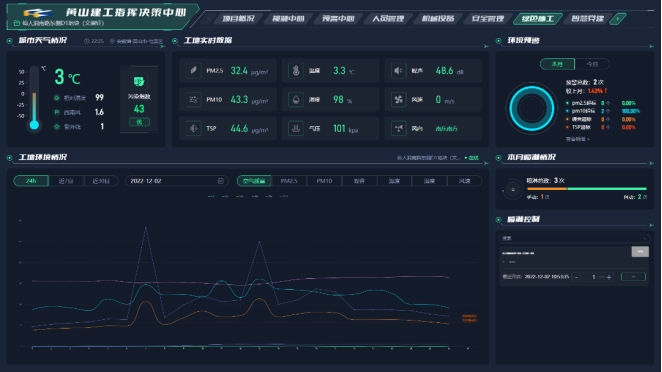Click the thermometer icon beside 3.3 ℃

pyautogui.click(x=296, y=71)
